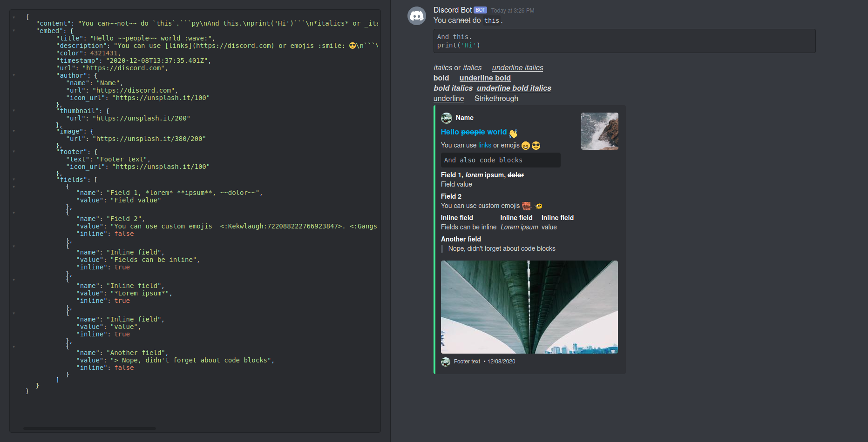Click the Kekwlaugh custom emoji in Field 2
The image size is (868, 442).
click(x=527, y=206)
